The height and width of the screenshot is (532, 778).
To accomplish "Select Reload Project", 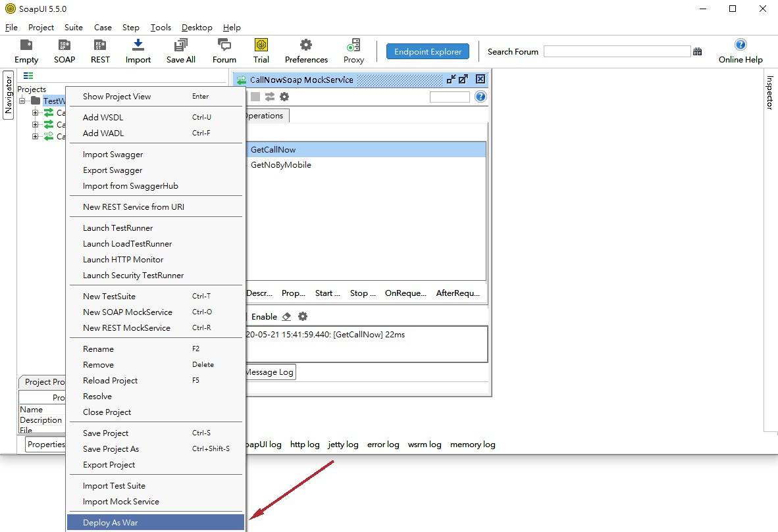I will (156, 380).
